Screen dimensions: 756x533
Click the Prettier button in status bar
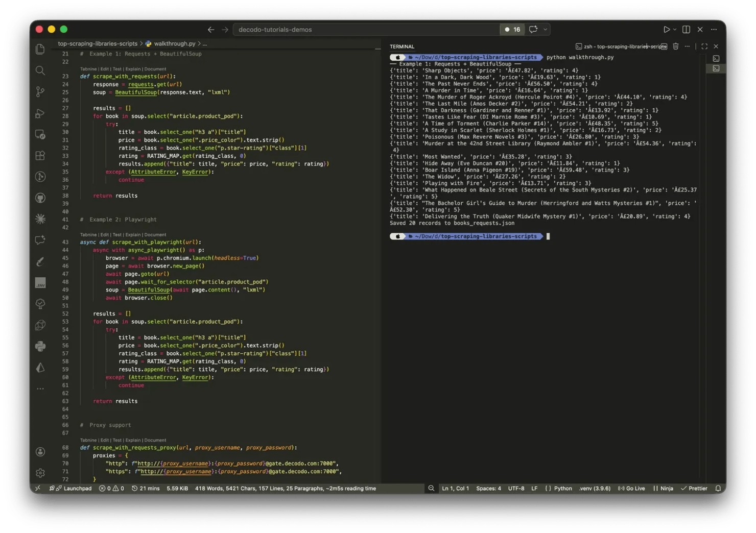(694, 489)
